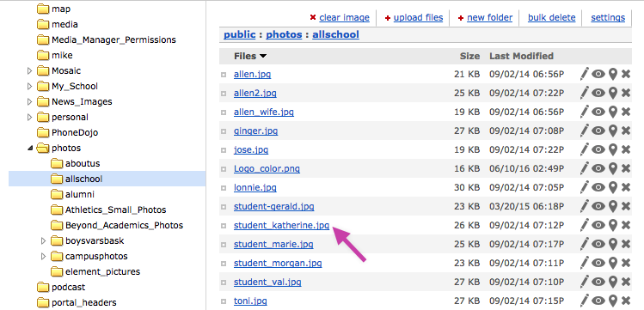Click pin icon in student_morgan.jpg row
The height and width of the screenshot is (310, 644).
tap(613, 263)
